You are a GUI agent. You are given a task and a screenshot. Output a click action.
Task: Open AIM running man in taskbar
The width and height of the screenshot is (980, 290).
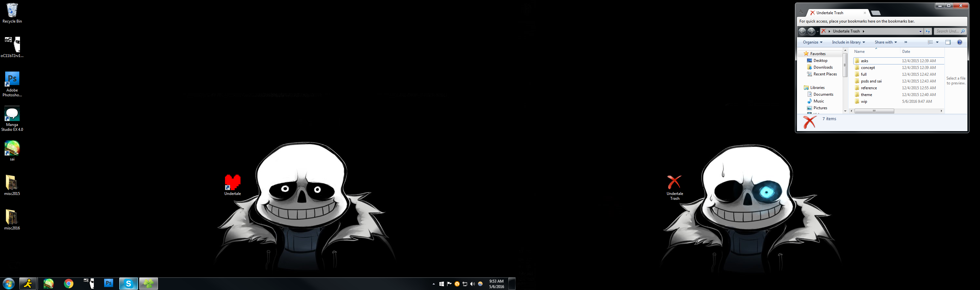click(28, 284)
